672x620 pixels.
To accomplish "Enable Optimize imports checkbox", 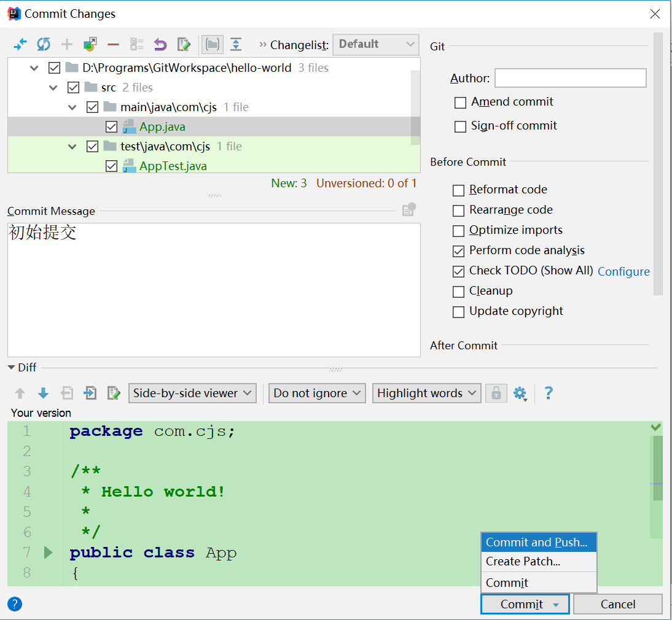I will pyautogui.click(x=459, y=231).
